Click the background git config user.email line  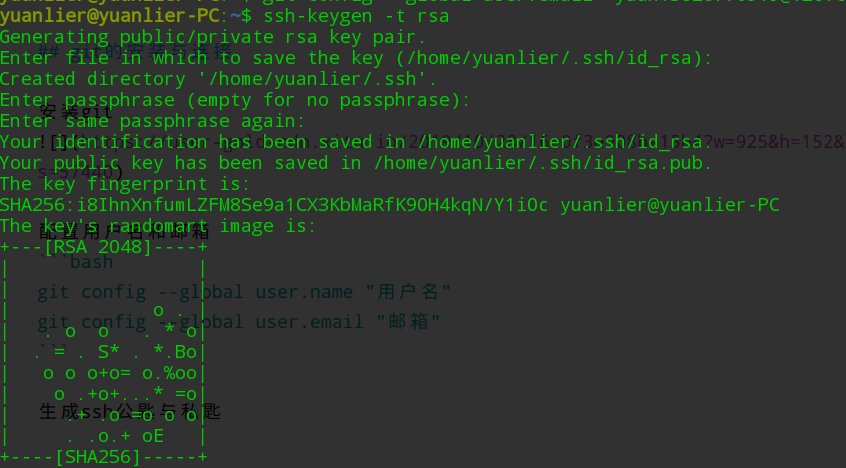click(x=238, y=322)
